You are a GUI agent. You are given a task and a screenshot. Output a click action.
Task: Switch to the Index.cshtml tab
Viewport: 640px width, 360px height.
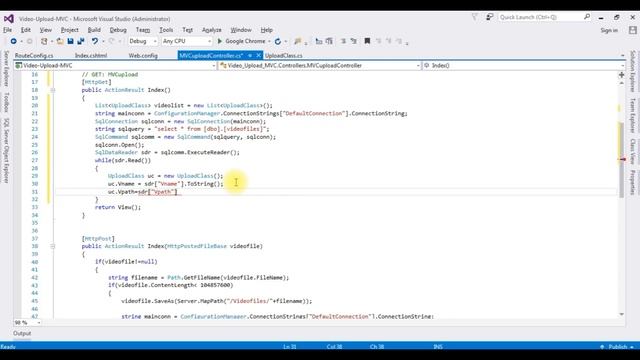point(91,56)
